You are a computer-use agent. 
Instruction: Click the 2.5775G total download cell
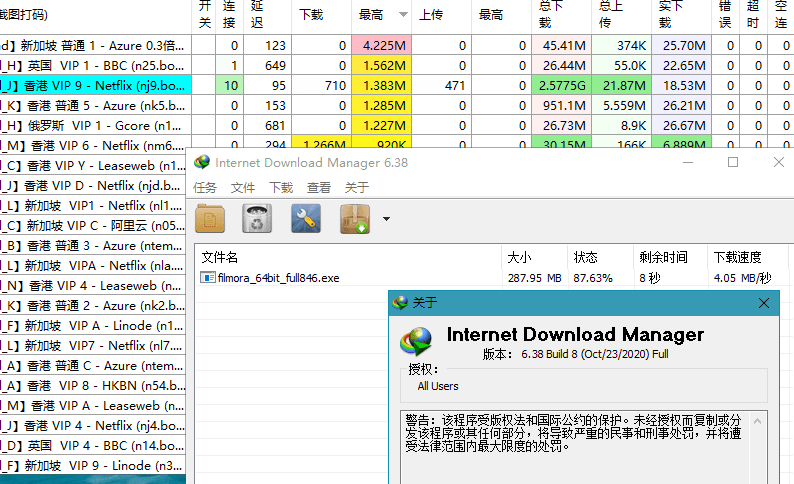(x=562, y=86)
